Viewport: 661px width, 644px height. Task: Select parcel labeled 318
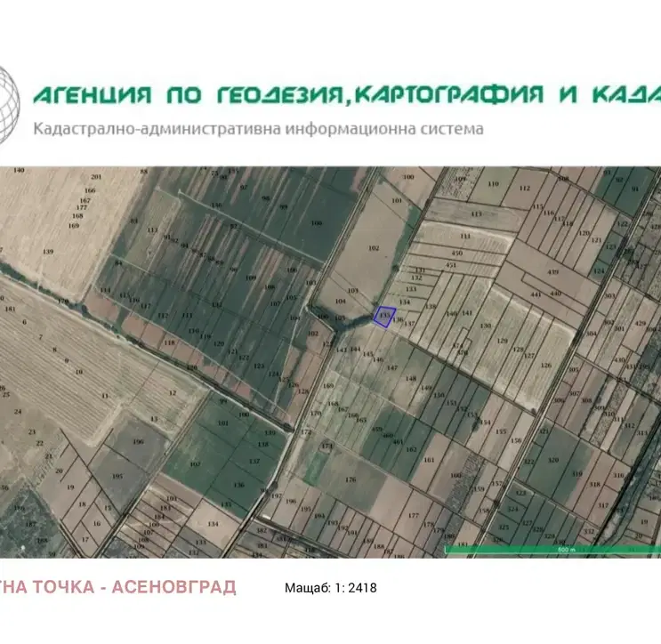tap(594, 484)
